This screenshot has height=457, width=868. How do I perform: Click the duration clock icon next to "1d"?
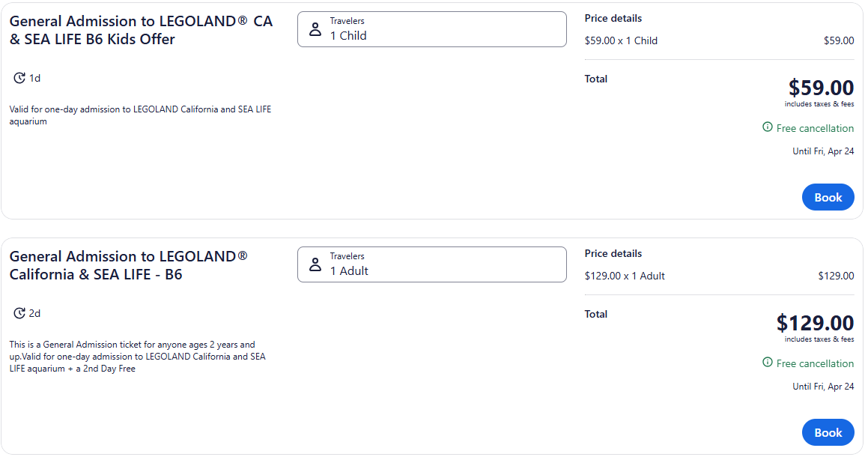point(19,78)
